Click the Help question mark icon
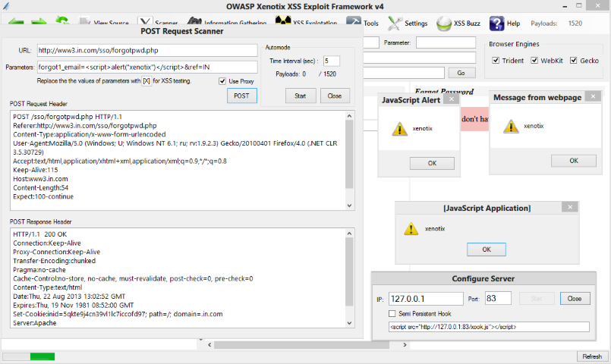The height and width of the screenshot is (364, 611). click(x=505, y=24)
